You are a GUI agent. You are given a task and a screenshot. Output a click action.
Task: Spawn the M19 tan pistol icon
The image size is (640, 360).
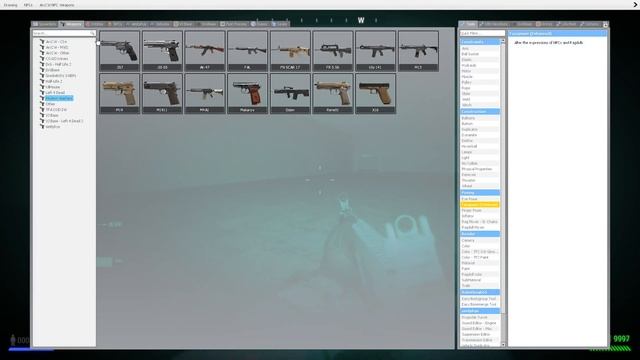(x=120, y=93)
